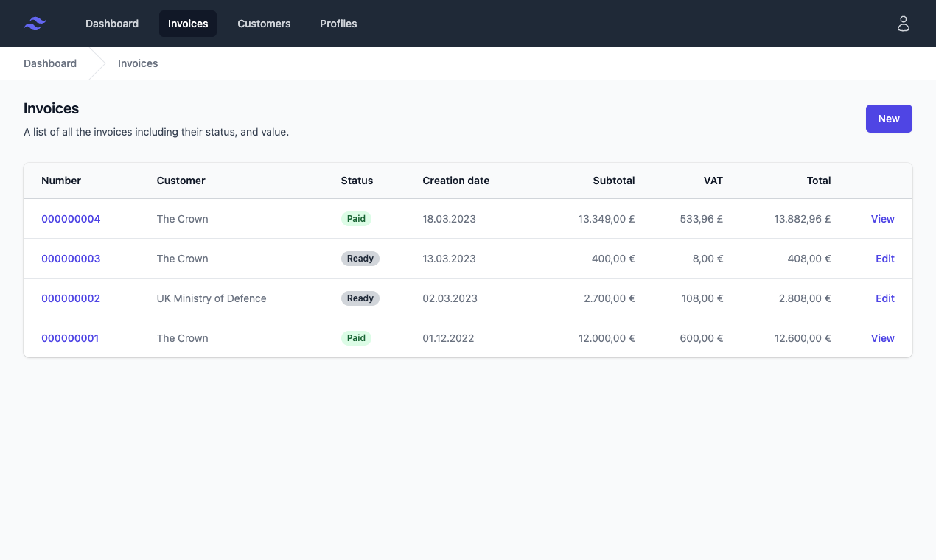Click the Customer column header
Image resolution: width=936 pixels, height=560 pixels.
[181, 181]
